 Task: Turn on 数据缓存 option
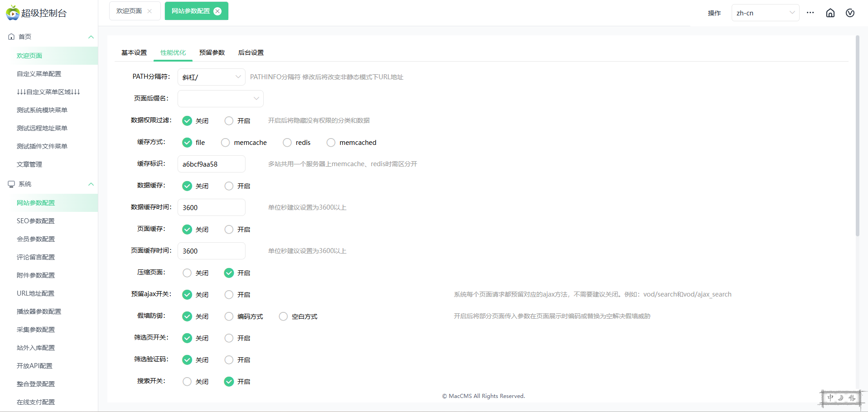pyautogui.click(x=229, y=186)
